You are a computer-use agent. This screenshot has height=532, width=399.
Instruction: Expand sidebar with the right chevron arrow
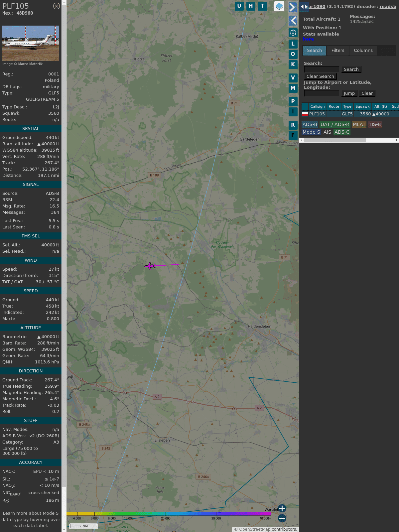pyautogui.click(x=293, y=7)
